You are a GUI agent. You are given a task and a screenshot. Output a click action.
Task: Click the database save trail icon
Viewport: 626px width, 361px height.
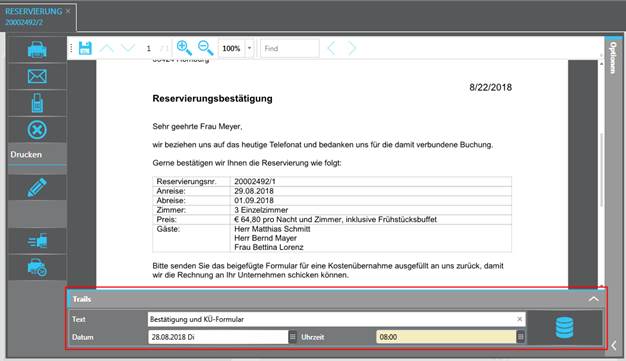(565, 327)
